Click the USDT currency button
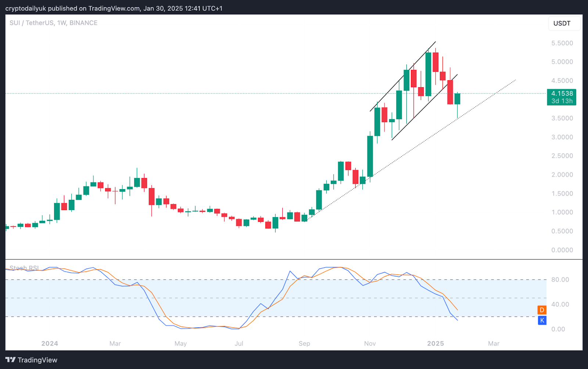The image size is (588, 369). [564, 23]
